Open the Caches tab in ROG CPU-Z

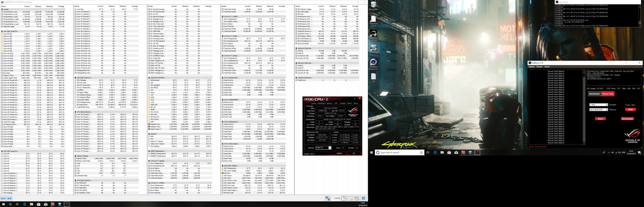click(313, 103)
